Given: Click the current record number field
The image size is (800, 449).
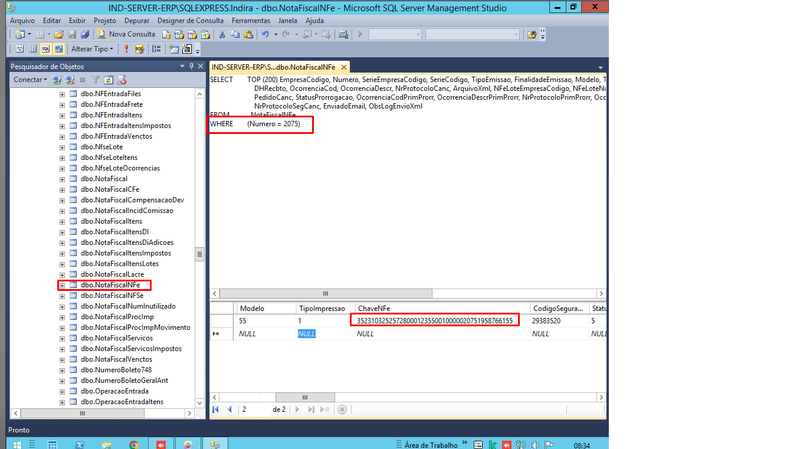Looking at the screenshot, I should click(254, 409).
